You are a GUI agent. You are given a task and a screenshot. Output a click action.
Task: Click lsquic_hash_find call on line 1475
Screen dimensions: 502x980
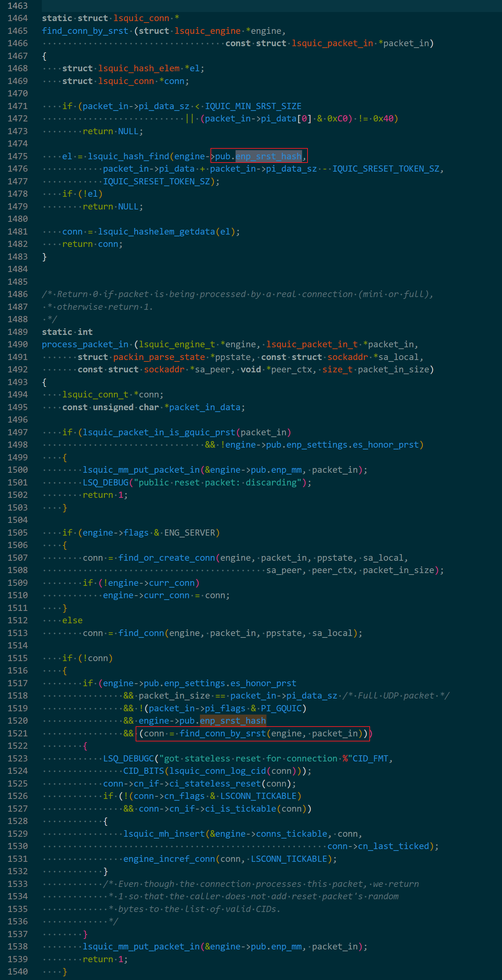point(129,156)
